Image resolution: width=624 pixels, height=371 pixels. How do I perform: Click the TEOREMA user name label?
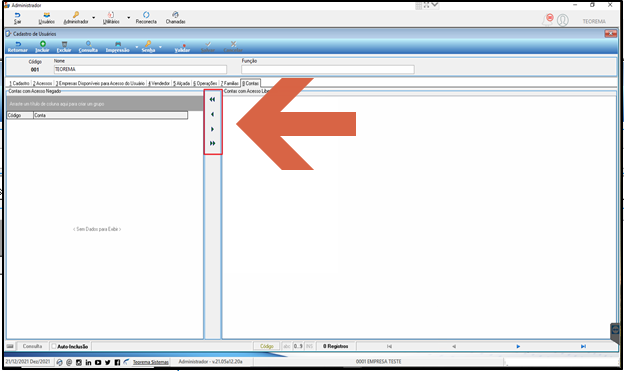click(594, 21)
